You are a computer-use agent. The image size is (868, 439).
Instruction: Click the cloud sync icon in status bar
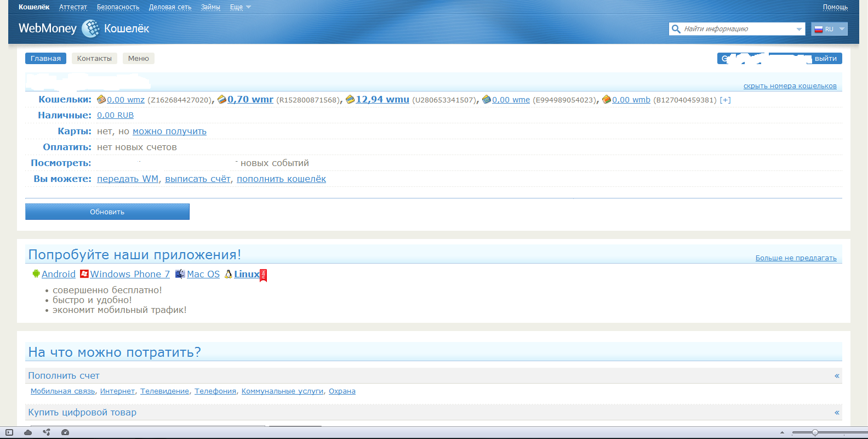pos(28,432)
